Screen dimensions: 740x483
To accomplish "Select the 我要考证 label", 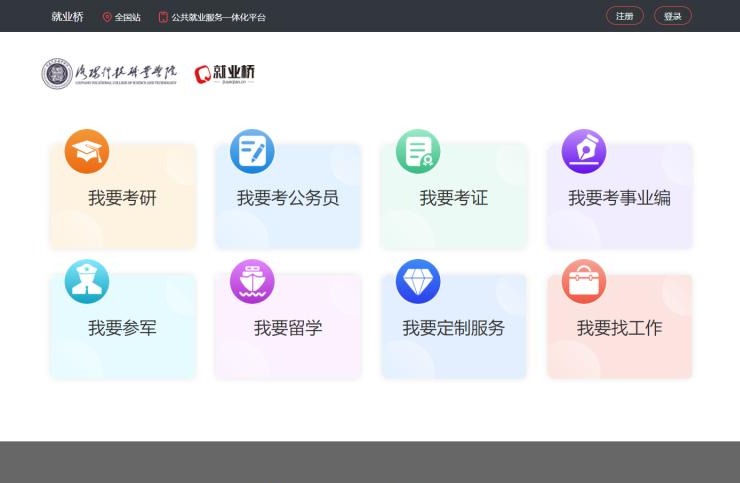I will point(453,199).
